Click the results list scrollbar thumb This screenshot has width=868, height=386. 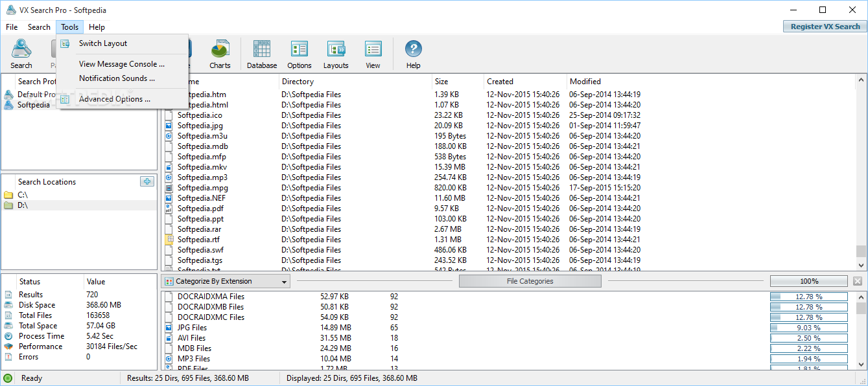click(x=861, y=251)
